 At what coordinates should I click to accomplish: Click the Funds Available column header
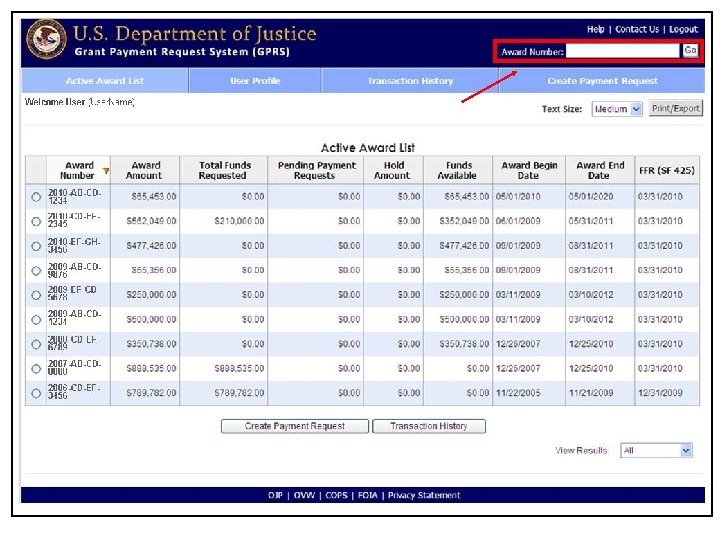(x=458, y=170)
